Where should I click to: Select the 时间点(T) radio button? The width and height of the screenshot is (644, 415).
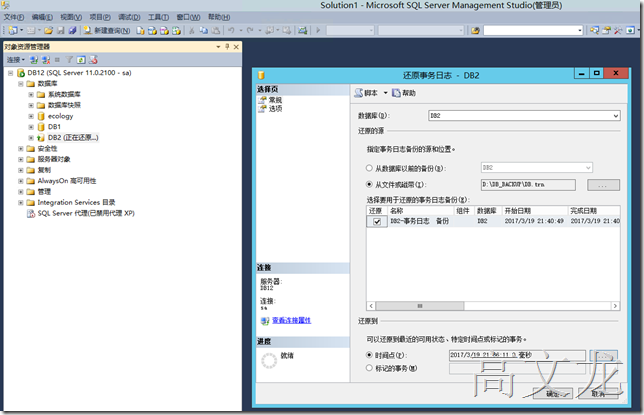pyautogui.click(x=369, y=355)
